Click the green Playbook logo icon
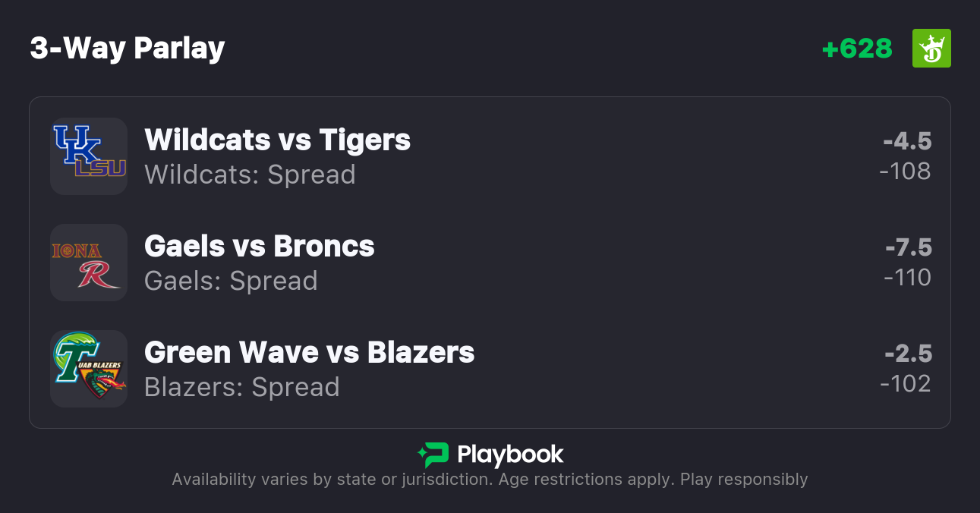This screenshot has height=513, width=980. pos(433,455)
